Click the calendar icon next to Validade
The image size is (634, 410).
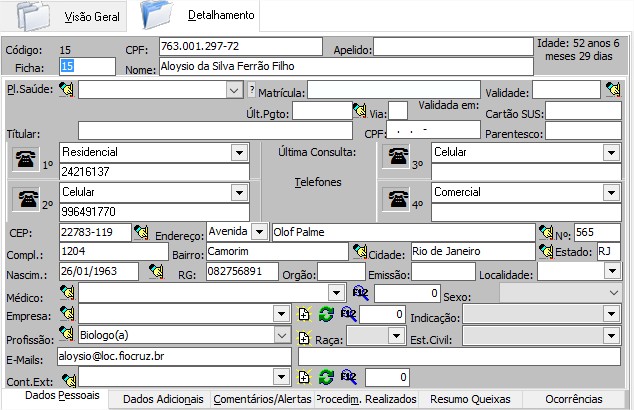[612, 89]
